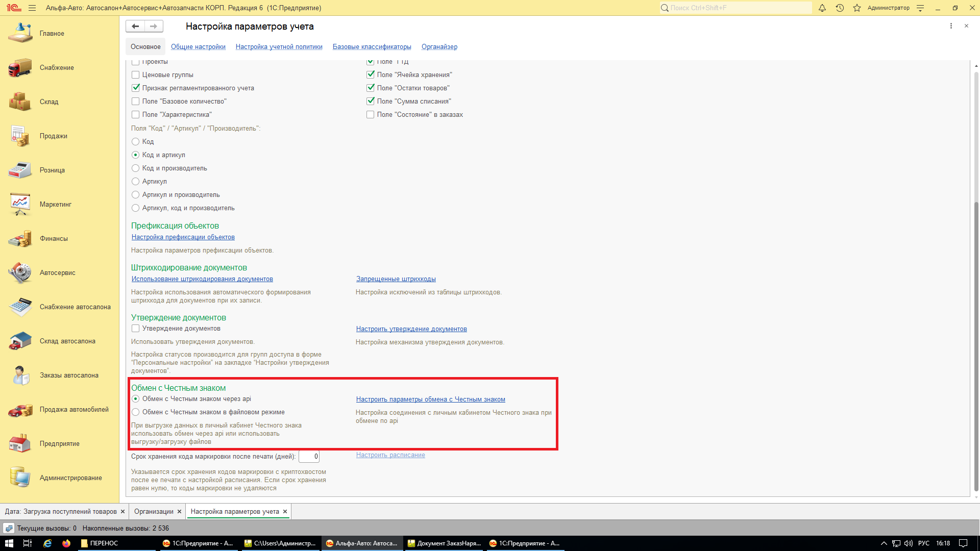Open Использование штрихкодирования документов link
Screen dimensions: 980x551
click(x=202, y=279)
